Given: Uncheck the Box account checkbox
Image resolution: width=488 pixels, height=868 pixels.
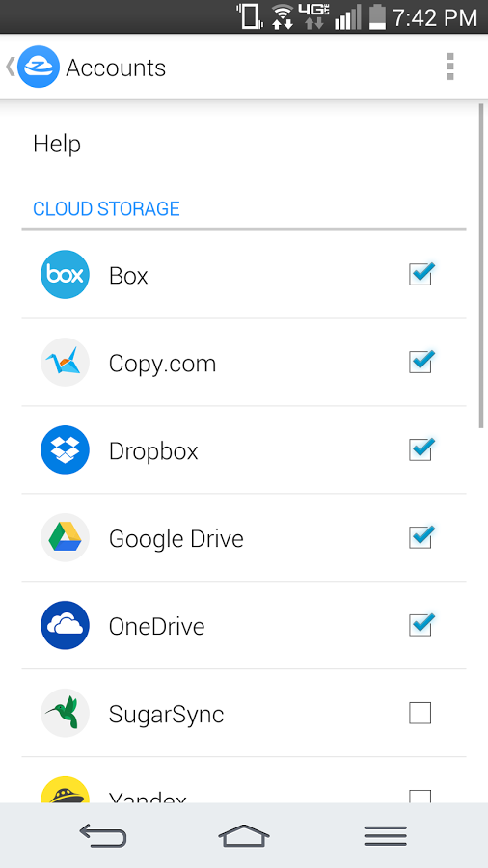Looking at the screenshot, I should tap(421, 274).
